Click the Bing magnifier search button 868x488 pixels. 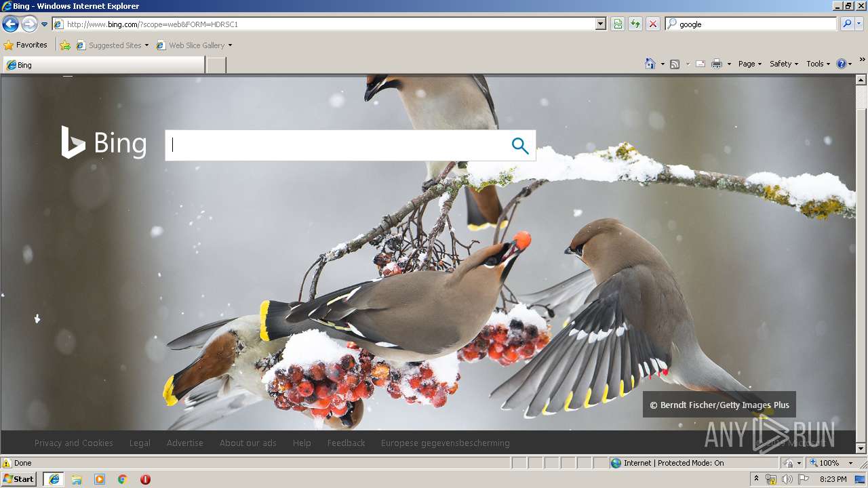coord(520,145)
